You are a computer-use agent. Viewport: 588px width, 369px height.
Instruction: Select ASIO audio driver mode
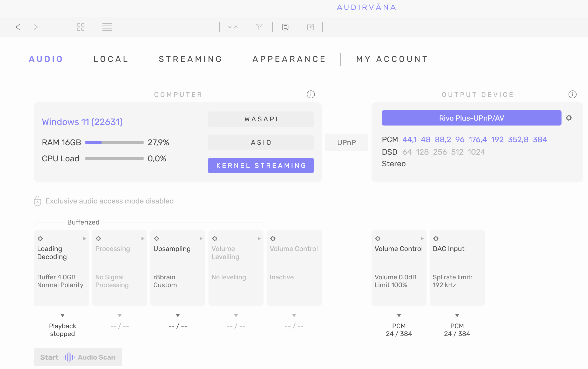click(x=261, y=142)
